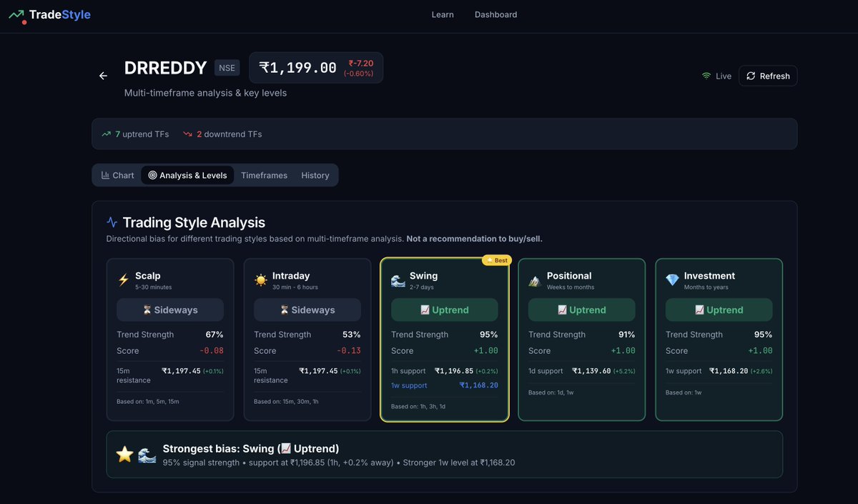The image size is (858, 504).
Task: Click the pulse icon beside Trading Style Analysis
Action: tap(112, 222)
